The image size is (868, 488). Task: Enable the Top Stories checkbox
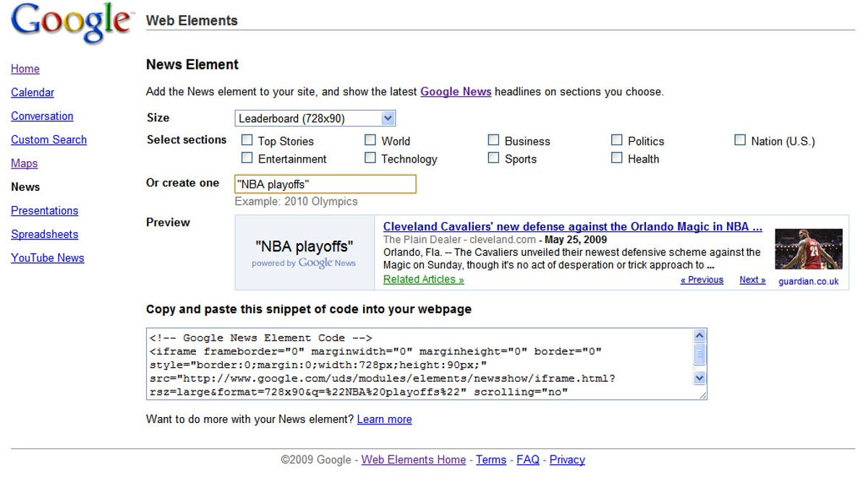pyautogui.click(x=247, y=140)
